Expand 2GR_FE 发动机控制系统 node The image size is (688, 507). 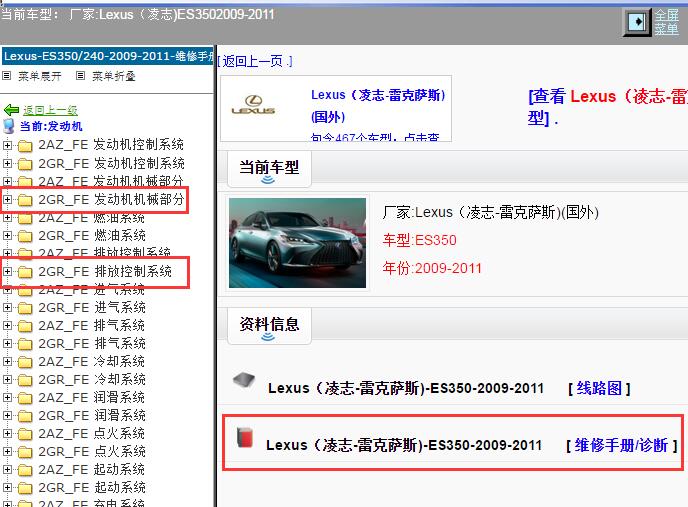[7, 163]
